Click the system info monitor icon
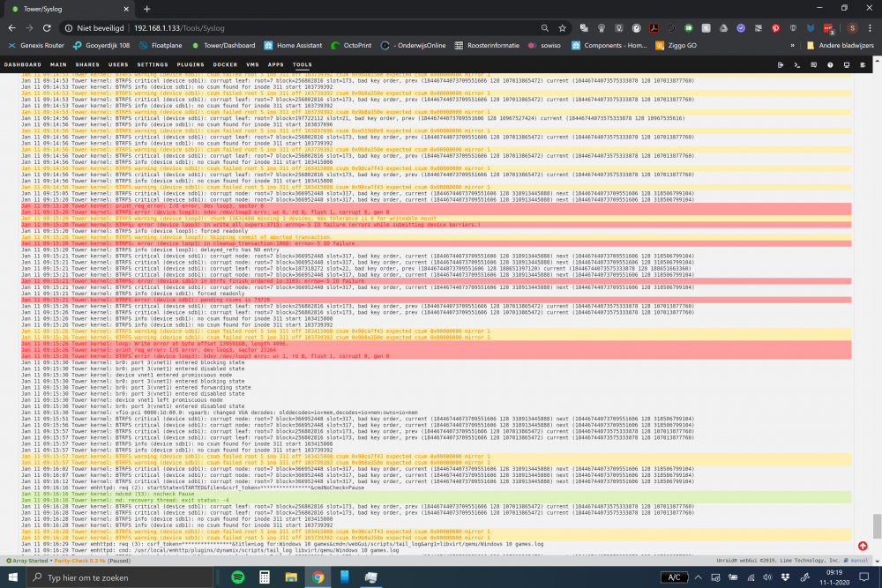Screen dimensions: 882x588 [847, 65]
